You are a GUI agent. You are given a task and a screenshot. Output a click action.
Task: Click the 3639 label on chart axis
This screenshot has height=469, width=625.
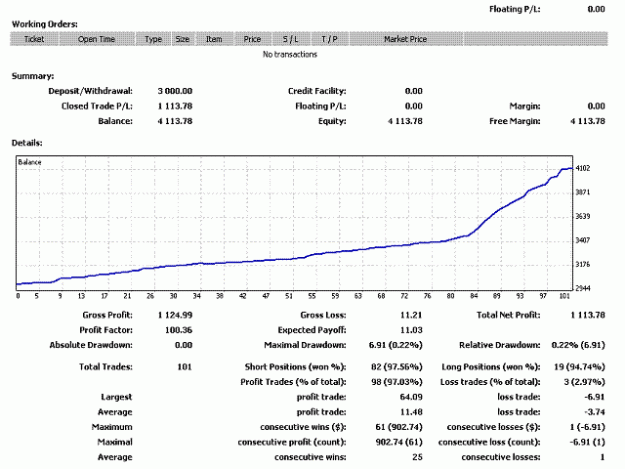tap(583, 216)
